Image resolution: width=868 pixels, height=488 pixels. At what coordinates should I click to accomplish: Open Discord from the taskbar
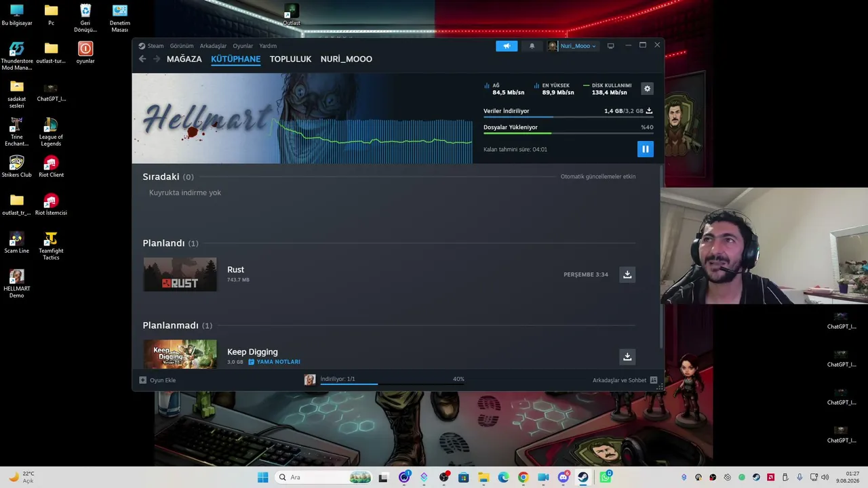(563, 477)
